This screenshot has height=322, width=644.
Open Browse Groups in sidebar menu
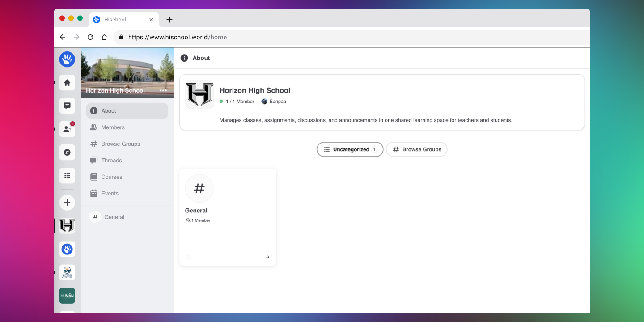click(120, 144)
